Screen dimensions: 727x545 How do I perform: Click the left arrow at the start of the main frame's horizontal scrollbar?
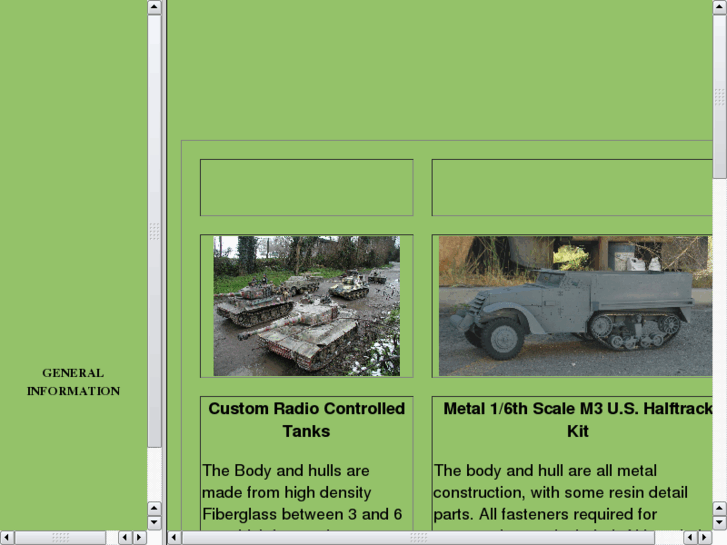point(174,538)
